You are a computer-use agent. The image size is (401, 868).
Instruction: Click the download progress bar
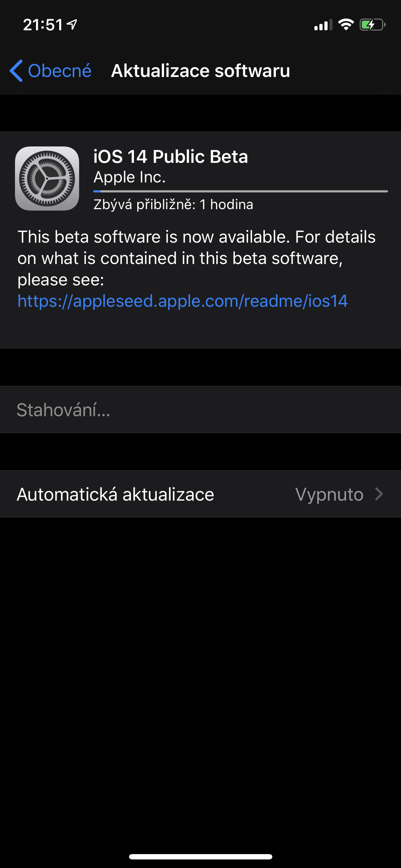241,191
